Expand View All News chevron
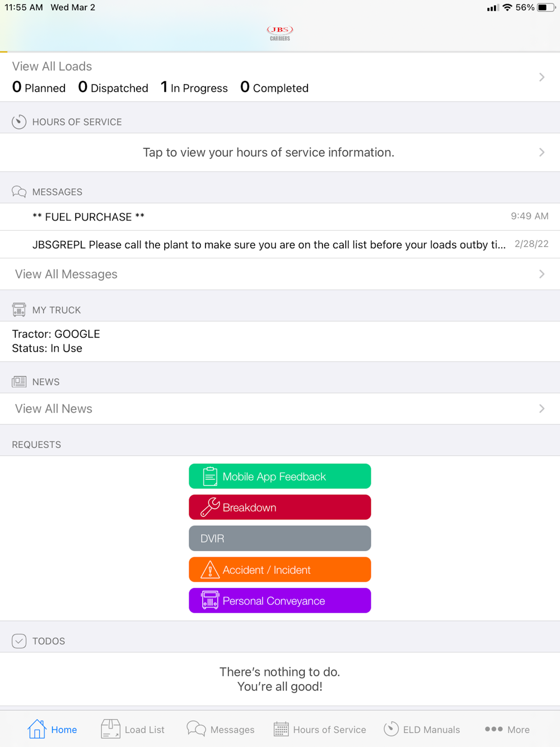The height and width of the screenshot is (747, 560). coord(542,409)
